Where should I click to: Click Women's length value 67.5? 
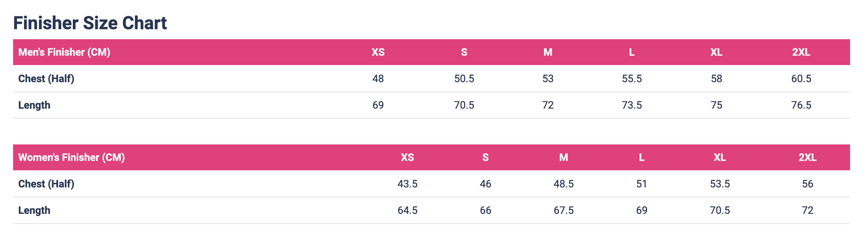[x=563, y=211]
